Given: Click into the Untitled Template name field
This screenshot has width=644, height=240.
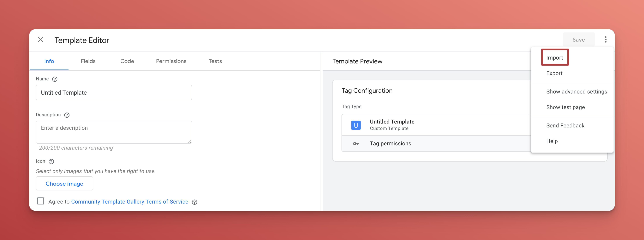Looking at the screenshot, I should pos(114,93).
